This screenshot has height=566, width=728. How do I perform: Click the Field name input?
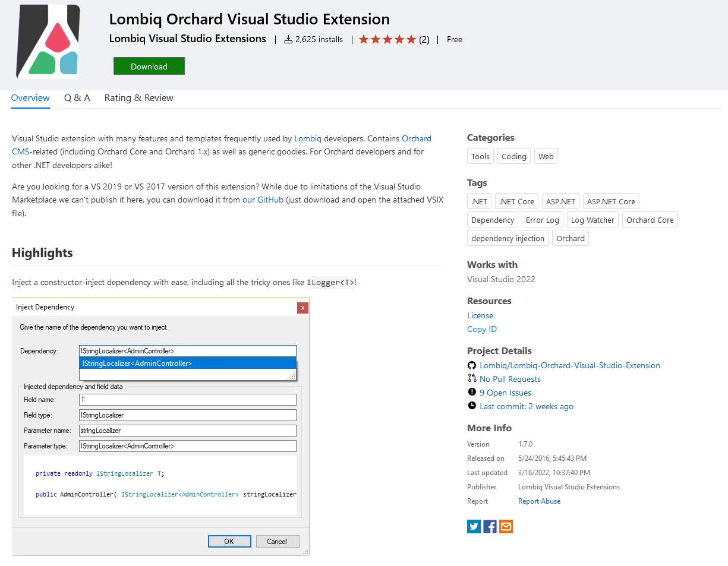[188, 400]
